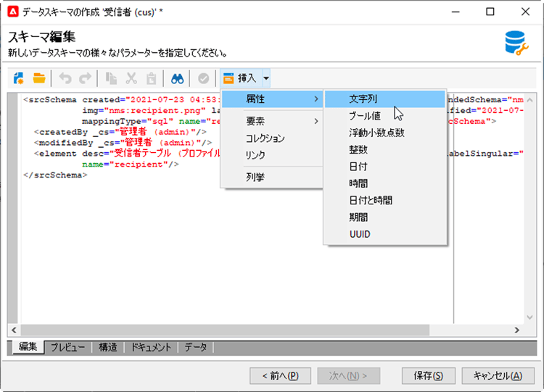The height and width of the screenshot is (392, 544).
Task: Select 文字列 attribute type
Action: tap(385, 99)
